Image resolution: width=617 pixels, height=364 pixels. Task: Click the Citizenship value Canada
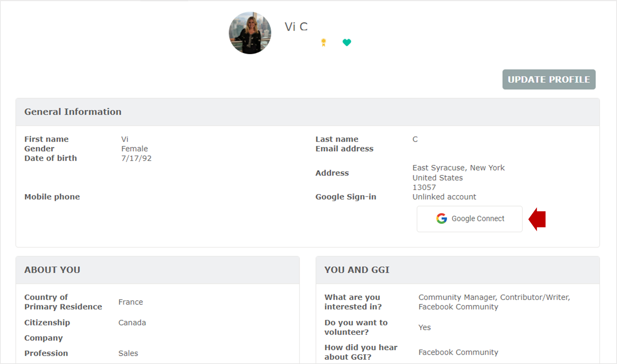(x=132, y=323)
